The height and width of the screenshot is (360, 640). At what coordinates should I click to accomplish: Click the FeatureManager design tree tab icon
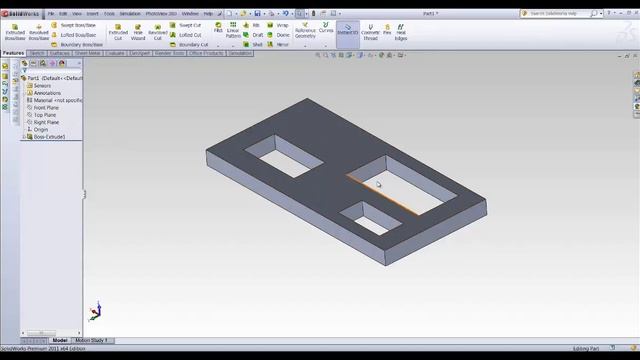click(x=24, y=63)
